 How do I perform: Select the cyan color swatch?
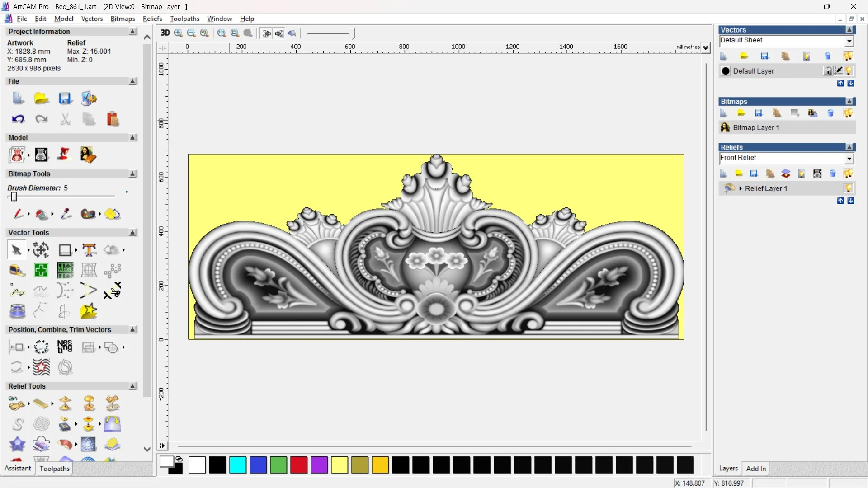pyautogui.click(x=238, y=465)
